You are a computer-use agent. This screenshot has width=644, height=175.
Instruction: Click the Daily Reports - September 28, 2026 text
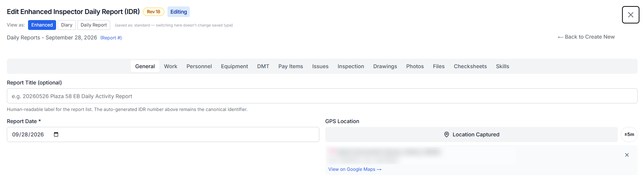click(x=52, y=37)
